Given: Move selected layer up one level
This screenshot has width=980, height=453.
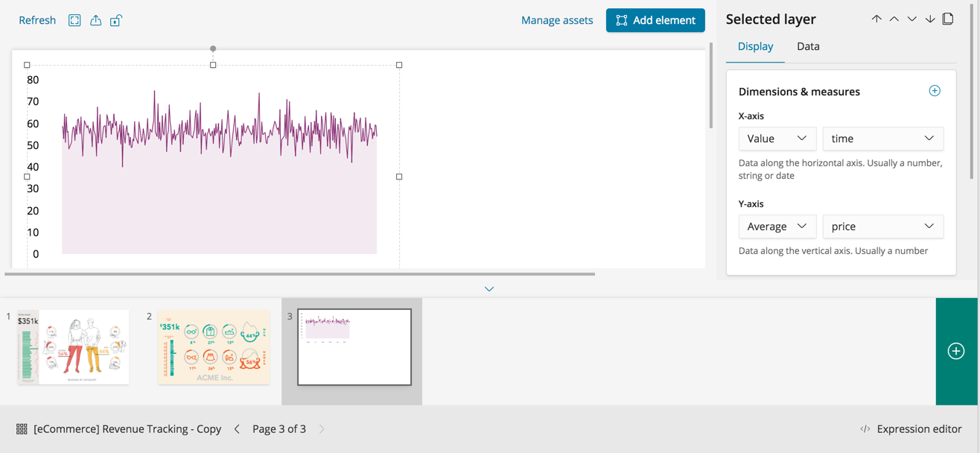Looking at the screenshot, I should pyautogui.click(x=894, y=19).
